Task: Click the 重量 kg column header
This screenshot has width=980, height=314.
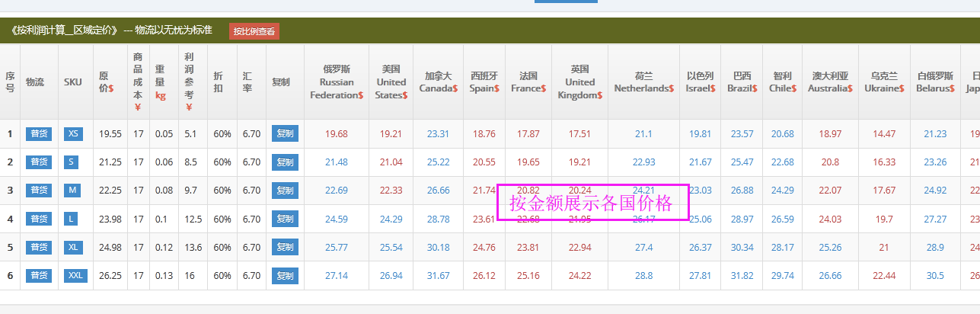Action: click(163, 82)
